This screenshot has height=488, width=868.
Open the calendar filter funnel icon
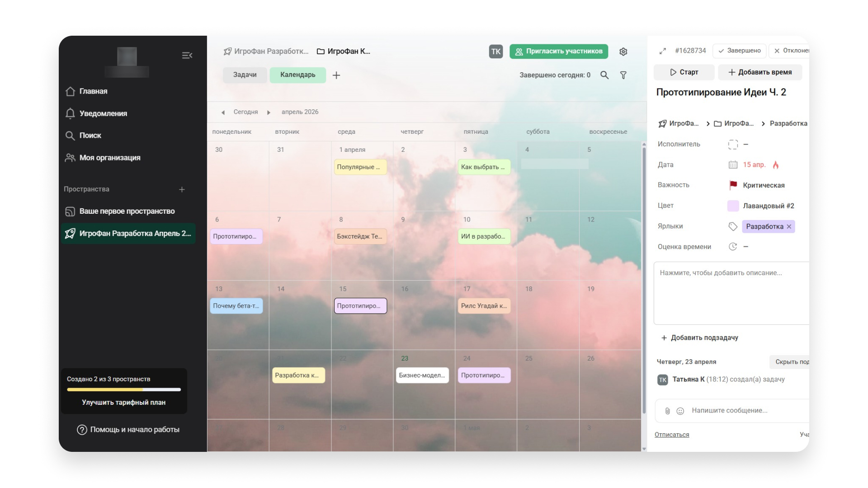pos(623,75)
